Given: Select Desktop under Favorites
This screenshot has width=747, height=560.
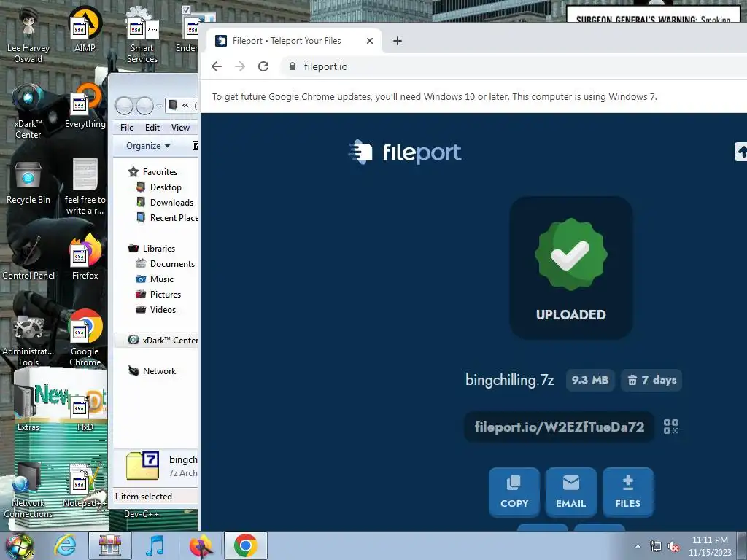Looking at the screenshot, I should pos(159,187).
